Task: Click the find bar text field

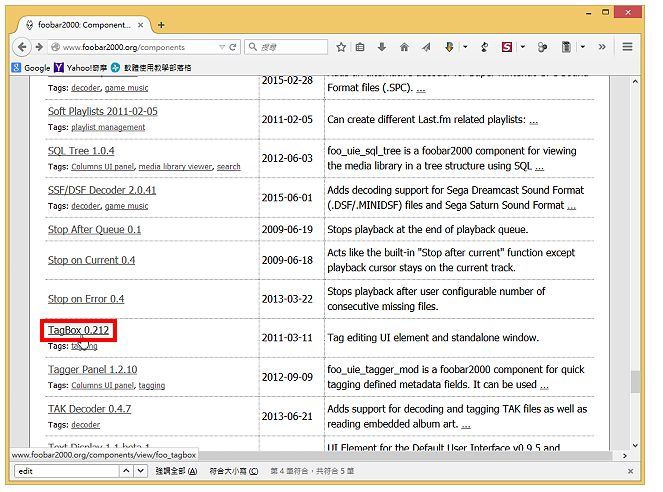Action: 67,471
